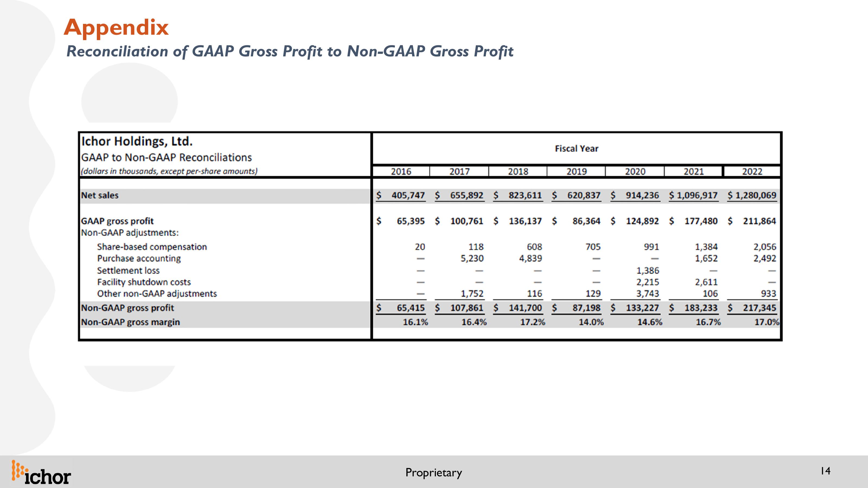Click purchase accounting value 4,839
This screenshot has width=868, height=488.
point(531,258)
